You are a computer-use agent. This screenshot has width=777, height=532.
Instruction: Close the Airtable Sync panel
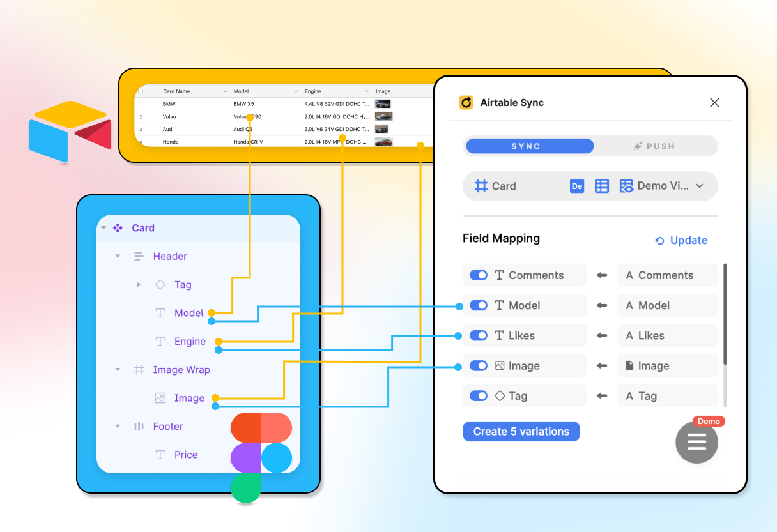click(x=714, y=103)
